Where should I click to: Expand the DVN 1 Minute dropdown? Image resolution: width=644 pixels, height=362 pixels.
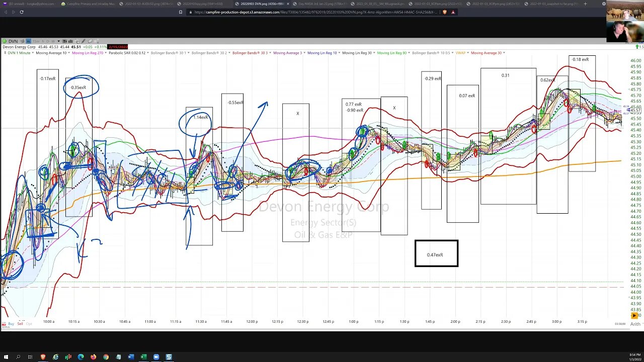pyautogui.click(x=33, y=53)
